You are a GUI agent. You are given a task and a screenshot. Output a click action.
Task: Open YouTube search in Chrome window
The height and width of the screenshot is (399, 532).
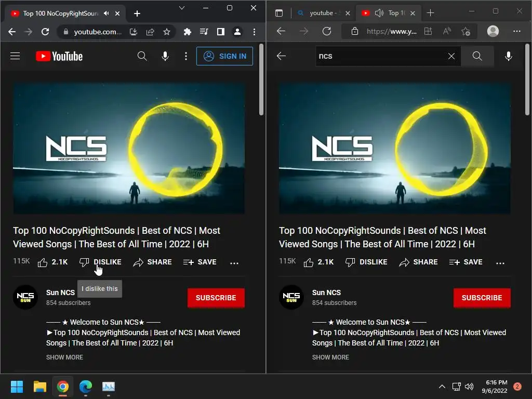pyautogui.click(x=142, y=56)
